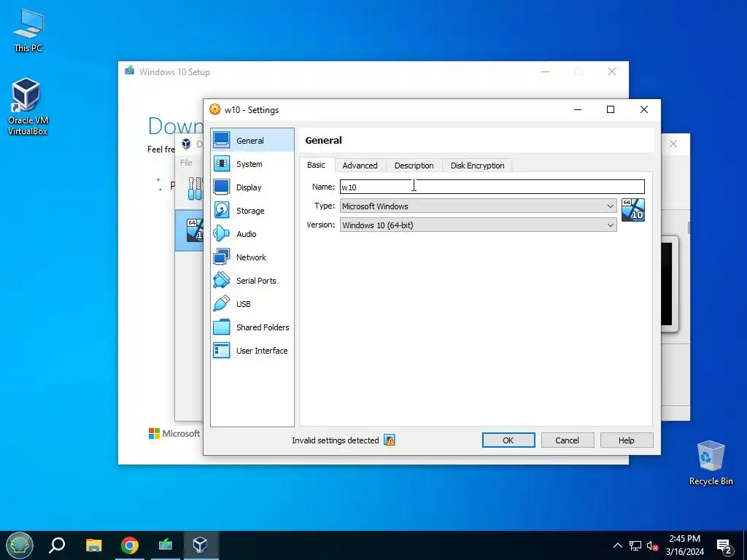
Task: Open Audio settings speaker icon
Action: pos(222,234)
